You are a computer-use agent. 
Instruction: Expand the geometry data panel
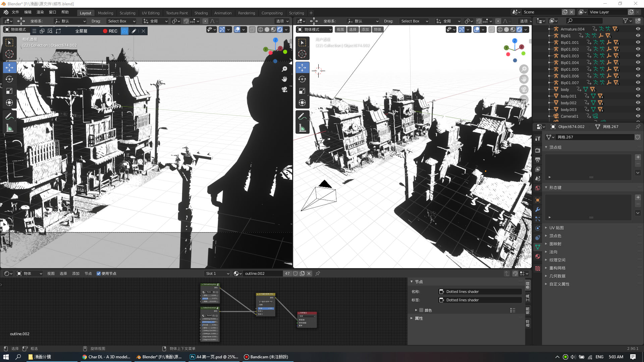pos(557,276)
